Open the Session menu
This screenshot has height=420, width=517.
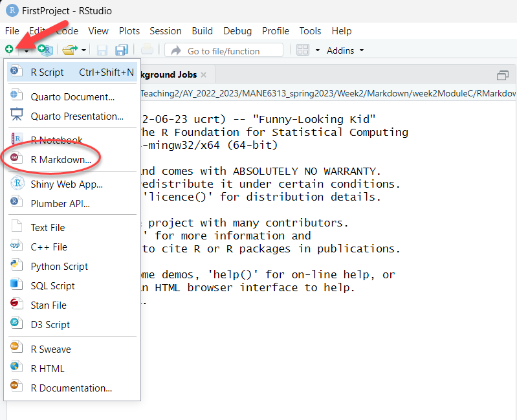[165, 31]
